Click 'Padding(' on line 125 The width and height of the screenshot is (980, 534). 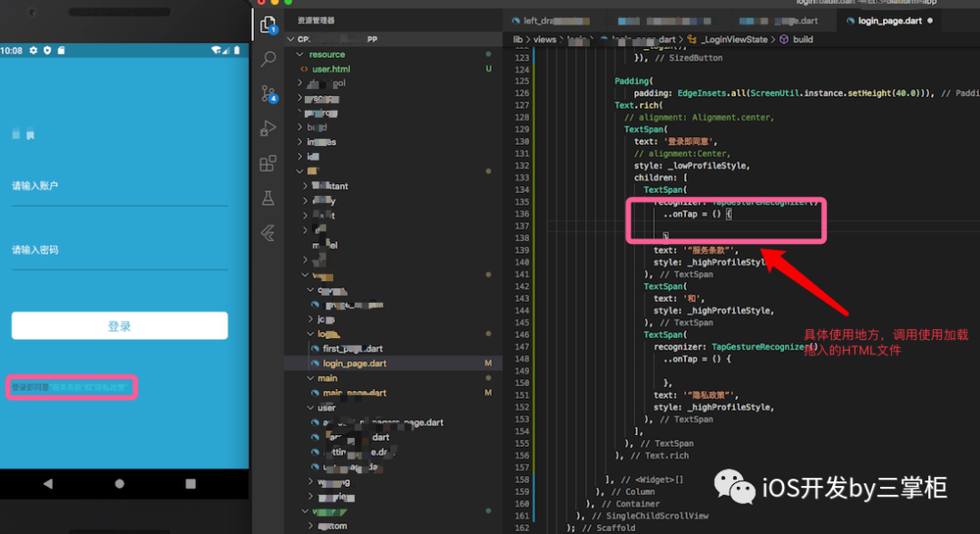point(633,81)
